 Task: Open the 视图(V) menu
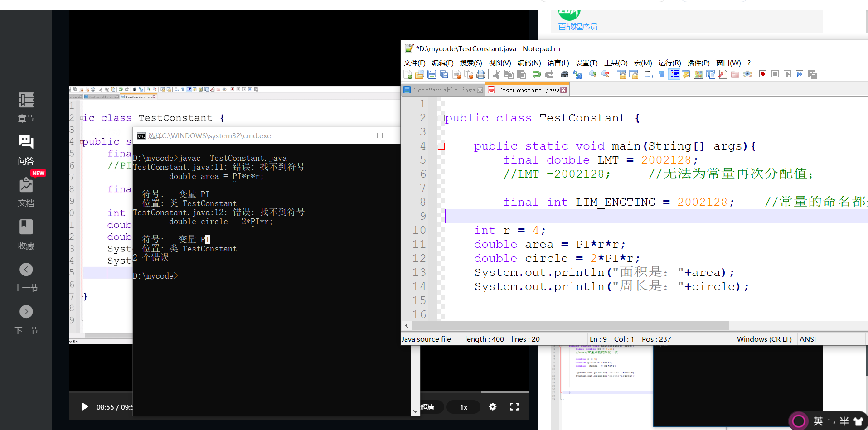(x=499, y=63)
